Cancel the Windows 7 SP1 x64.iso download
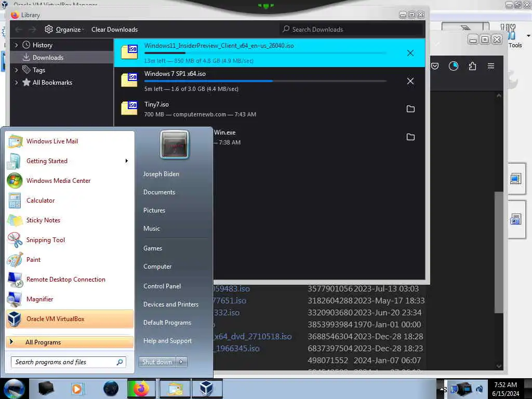This screenshot has width=532, height=399. tap(410, 81)
